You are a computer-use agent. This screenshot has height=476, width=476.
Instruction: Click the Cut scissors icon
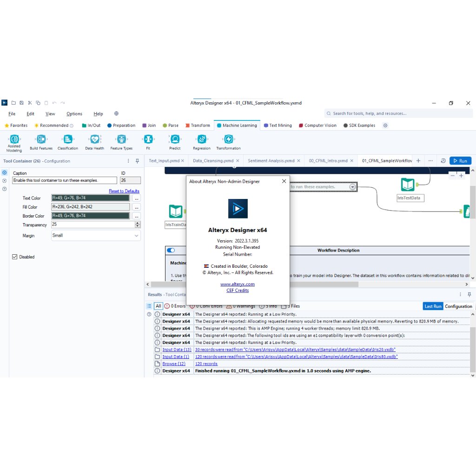click(30, 103)
